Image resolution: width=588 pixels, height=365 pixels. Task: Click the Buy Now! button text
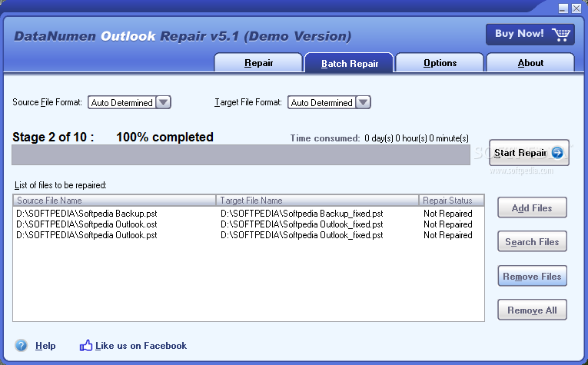520,34
